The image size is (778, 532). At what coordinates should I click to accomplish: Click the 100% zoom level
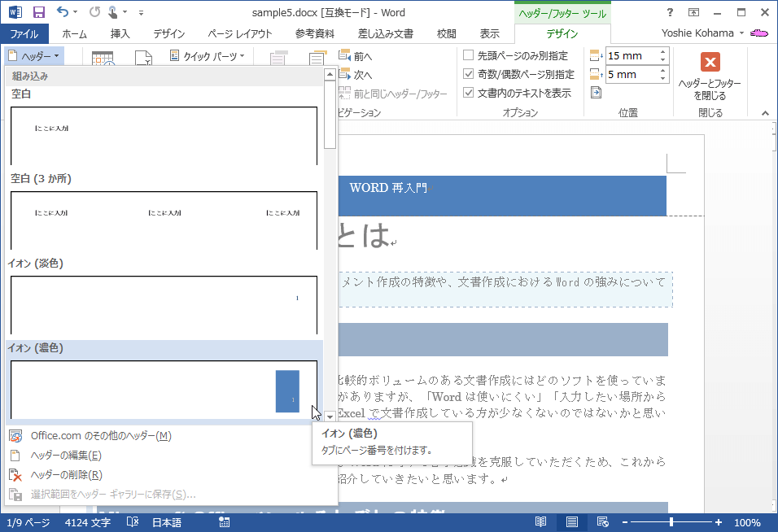[x=747, y=522]
